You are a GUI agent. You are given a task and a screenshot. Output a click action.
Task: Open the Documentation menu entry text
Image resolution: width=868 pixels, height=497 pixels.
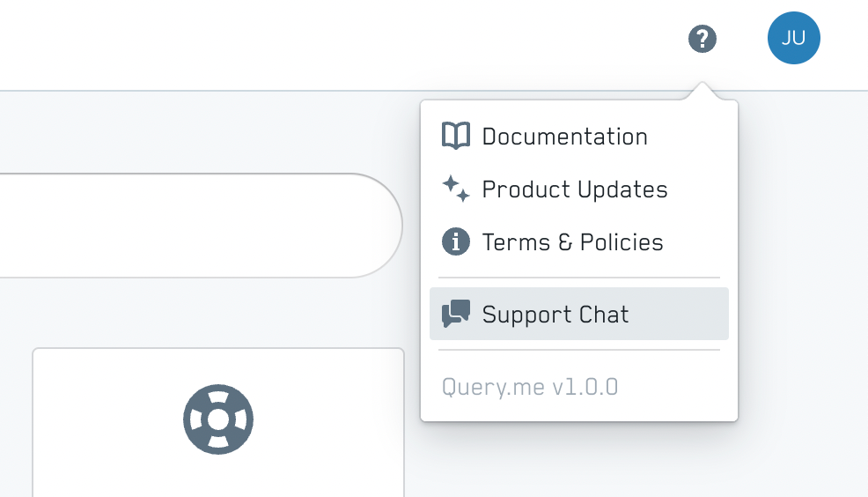[x=564, y=137]
